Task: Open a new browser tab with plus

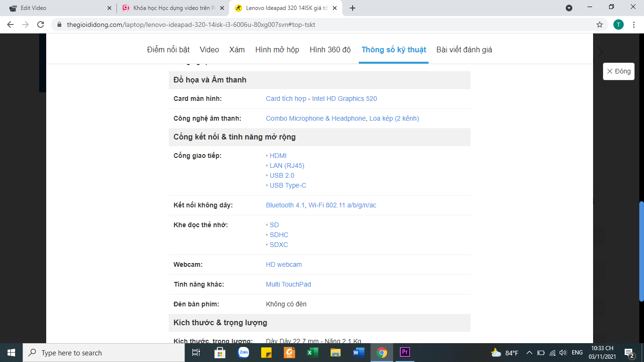Action: click(353, 8)
